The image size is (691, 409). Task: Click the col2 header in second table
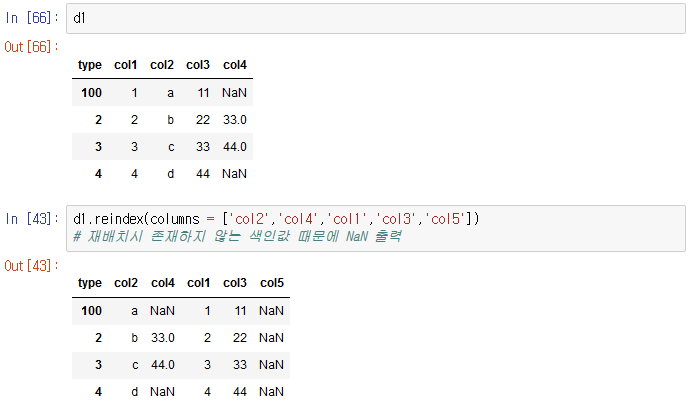pos(126,283)
